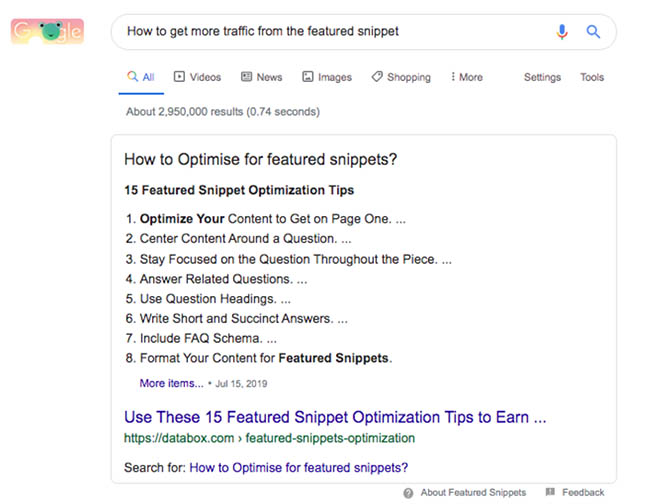The image size is (650, 504).
Task: Open the Images tab
Action: pyautogui.click(x=327, y=77)
